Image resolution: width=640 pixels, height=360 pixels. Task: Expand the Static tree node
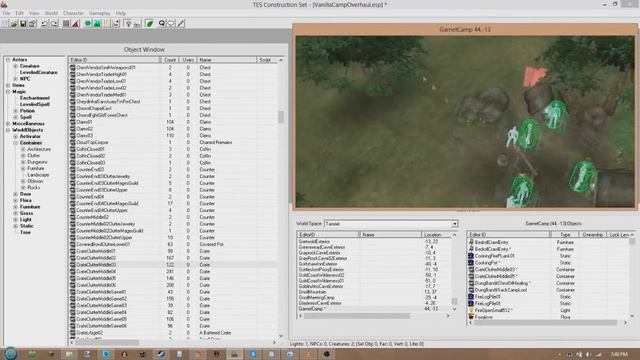(16, 226)
